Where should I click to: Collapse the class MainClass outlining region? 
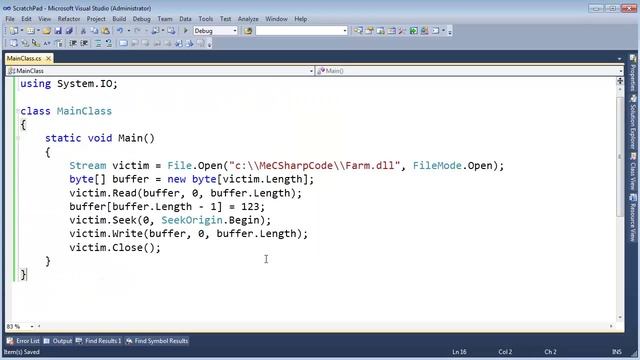coord(18,111)
